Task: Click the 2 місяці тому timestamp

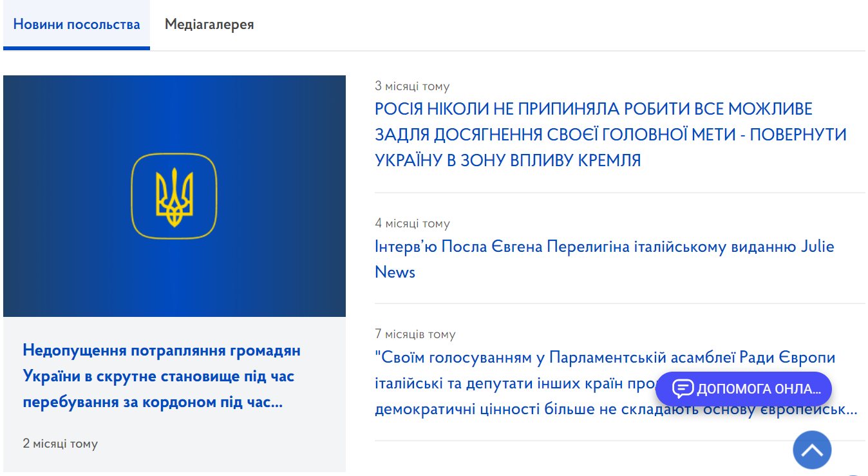Action: pyautogui.click(x=61, y=443)
